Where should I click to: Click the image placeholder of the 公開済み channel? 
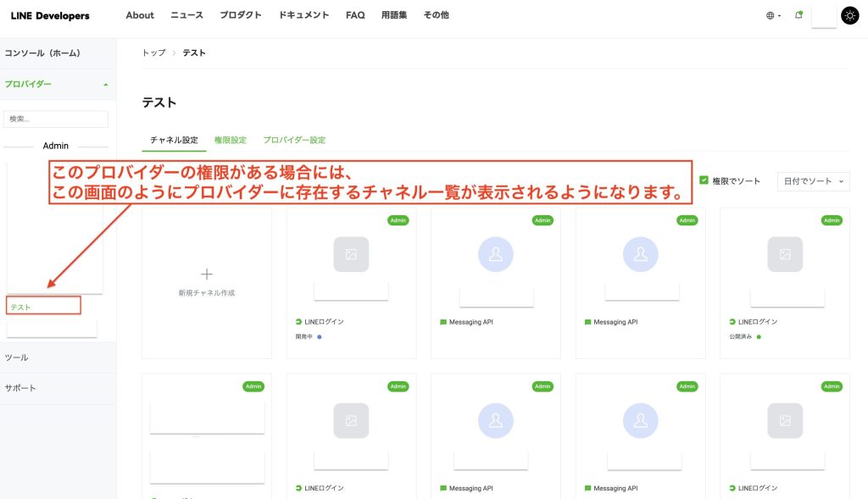(785, 254)
